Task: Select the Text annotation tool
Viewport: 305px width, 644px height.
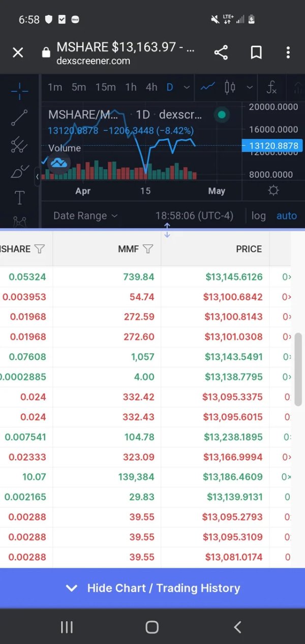Action: pos(19,198)
